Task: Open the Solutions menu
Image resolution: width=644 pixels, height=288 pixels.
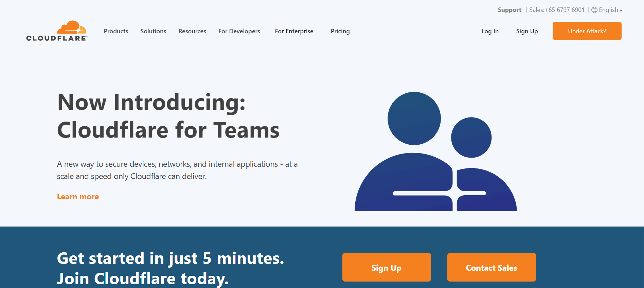Action: 153,31
